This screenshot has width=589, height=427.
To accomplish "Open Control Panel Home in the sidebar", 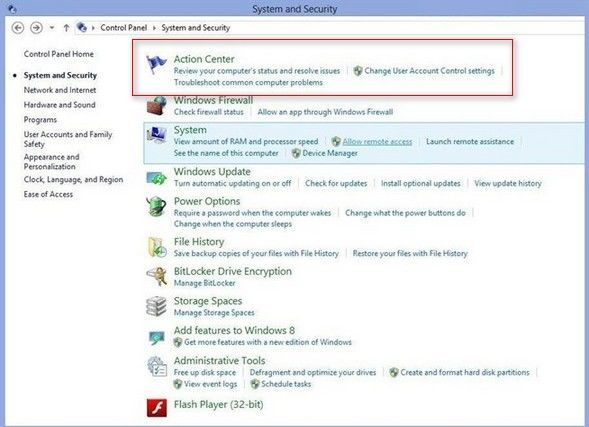I will click(59, 54).
